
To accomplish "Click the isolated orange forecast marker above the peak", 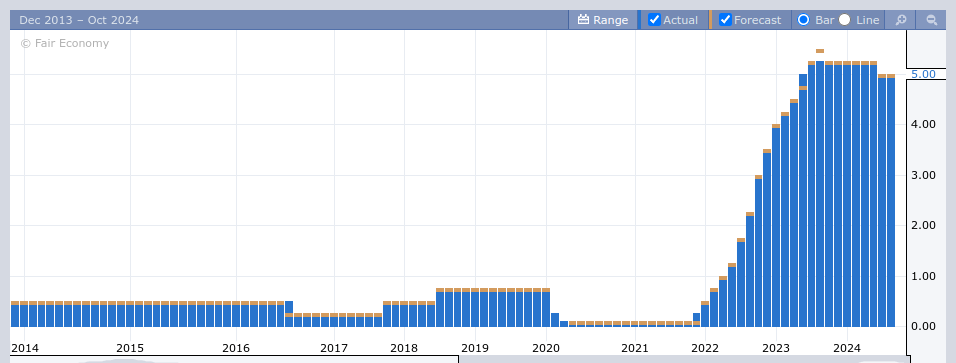I will pos(820,51).
